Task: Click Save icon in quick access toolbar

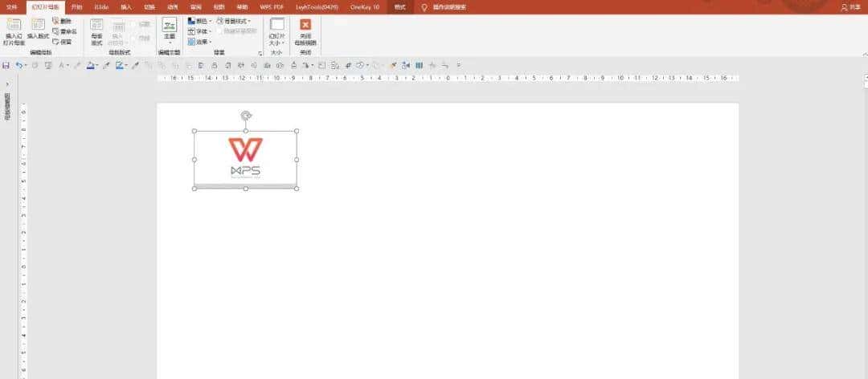Action: (6, 65)
